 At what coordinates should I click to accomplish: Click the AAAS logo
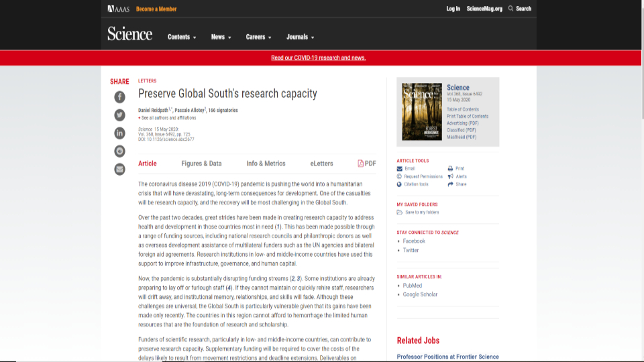[x=118, y=9]
